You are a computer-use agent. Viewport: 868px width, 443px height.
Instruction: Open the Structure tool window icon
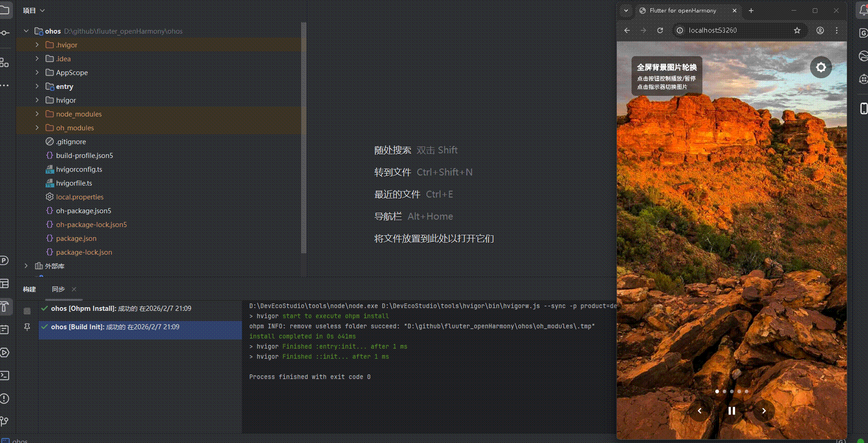[x=5, y=63]
